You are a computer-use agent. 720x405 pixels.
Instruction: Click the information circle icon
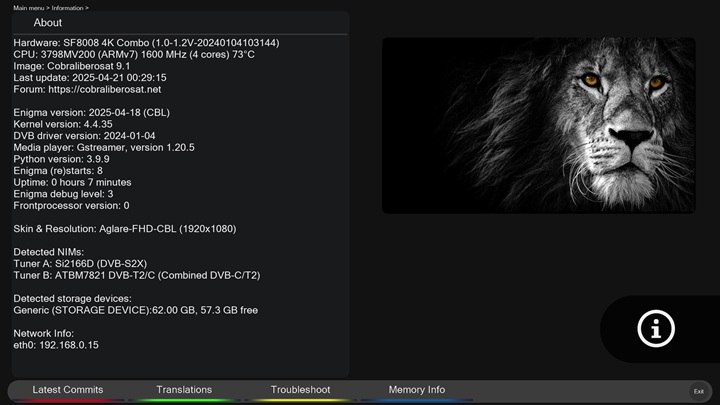point(656,329)
